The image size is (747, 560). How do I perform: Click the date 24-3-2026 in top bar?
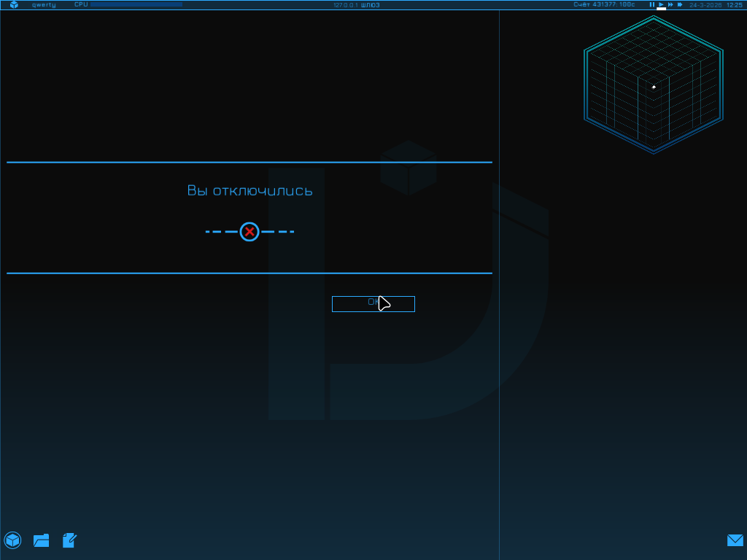click(705, 5)
